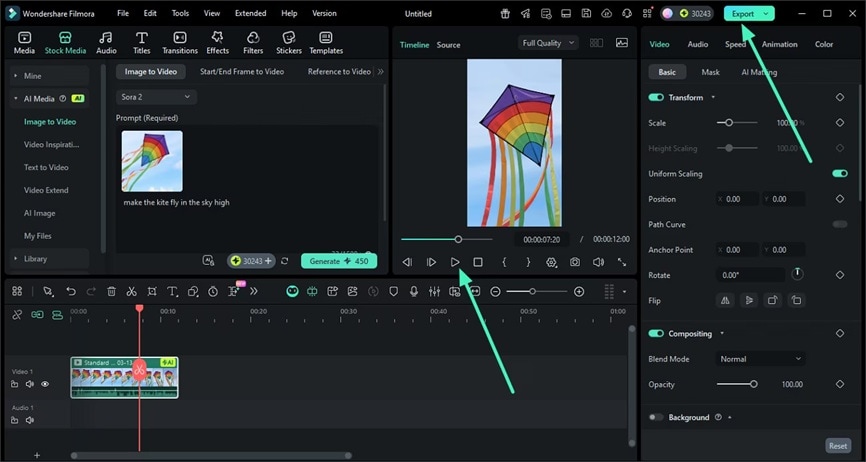Switch to the Animation tab
Image resolution: width=866 pixels, height=462 pixels.
pyautogui.click(x=779, y=44)
